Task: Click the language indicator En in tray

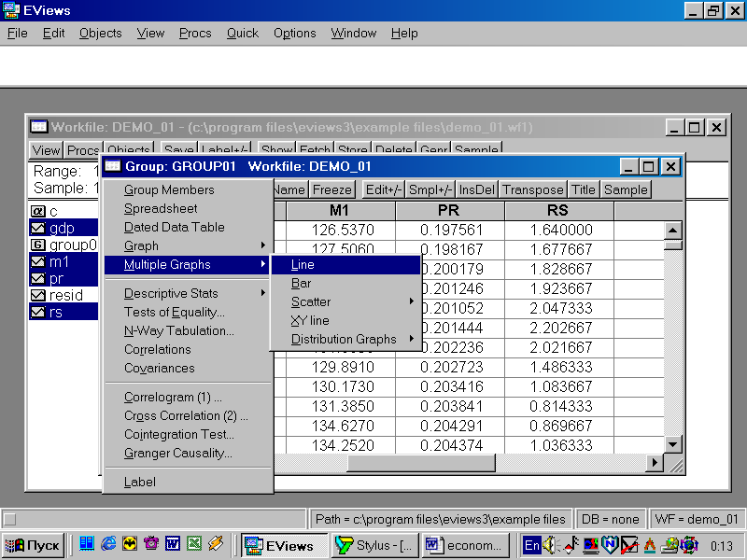Action: click(x=531, y=545)
